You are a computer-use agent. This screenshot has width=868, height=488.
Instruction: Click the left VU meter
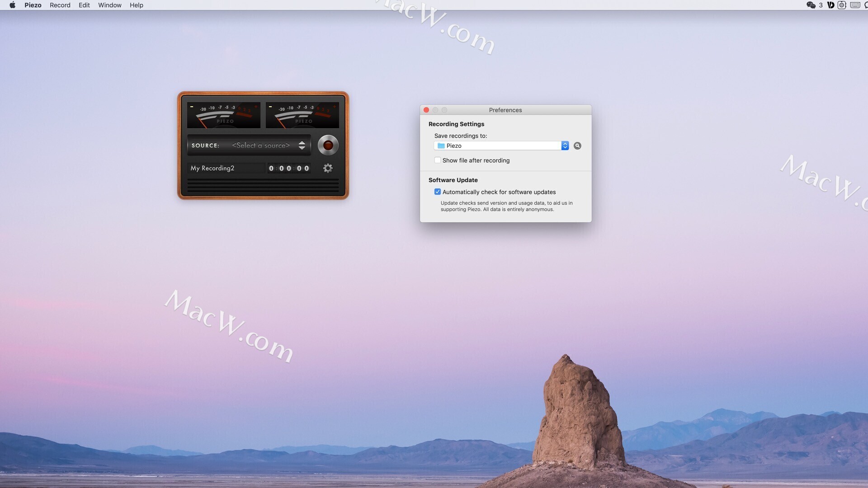(x=224, y=115)
